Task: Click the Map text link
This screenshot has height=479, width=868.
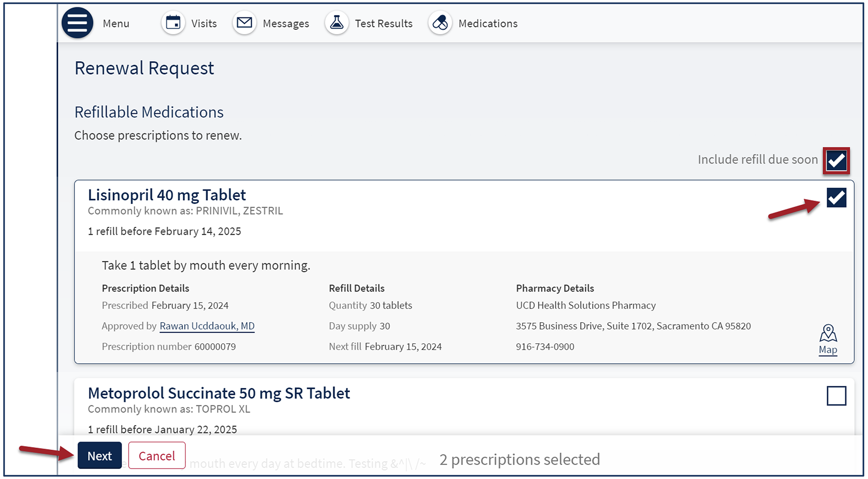Action: (828, 350)
